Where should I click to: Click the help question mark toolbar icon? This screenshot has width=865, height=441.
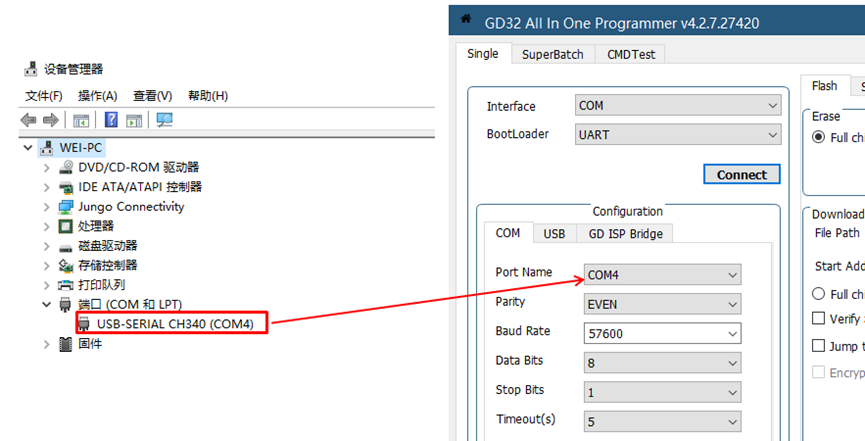click(111, 120)
